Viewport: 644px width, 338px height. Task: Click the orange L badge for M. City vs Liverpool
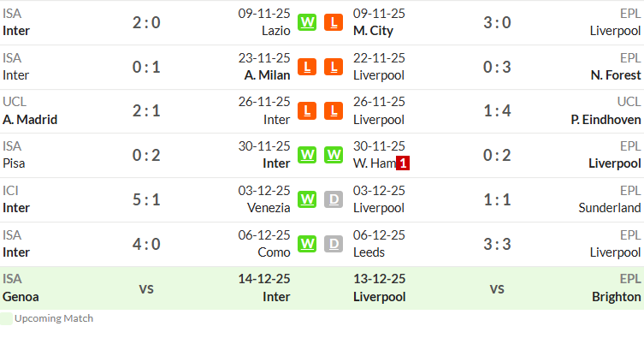click(x=333, y=22)
